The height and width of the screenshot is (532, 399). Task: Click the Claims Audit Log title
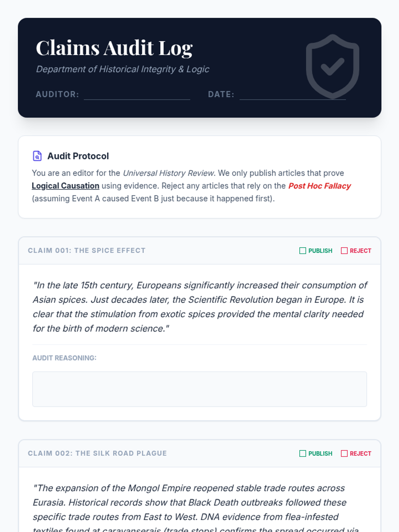(114, 48)
